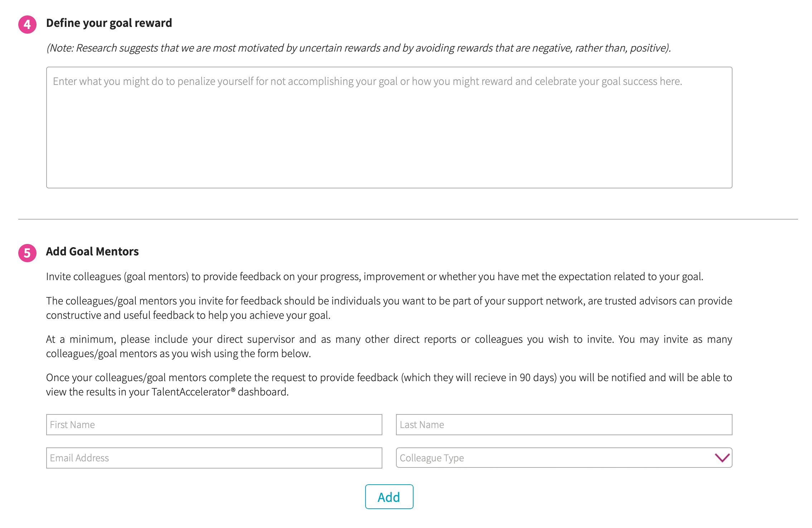Click the goal reward text area
This screenshot has width=812, height=528.
389,129
